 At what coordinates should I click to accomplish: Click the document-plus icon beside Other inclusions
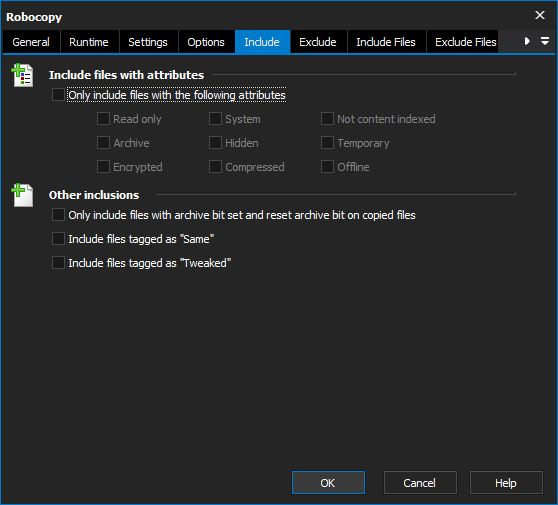pyautogui.click(x=23, y=195)
